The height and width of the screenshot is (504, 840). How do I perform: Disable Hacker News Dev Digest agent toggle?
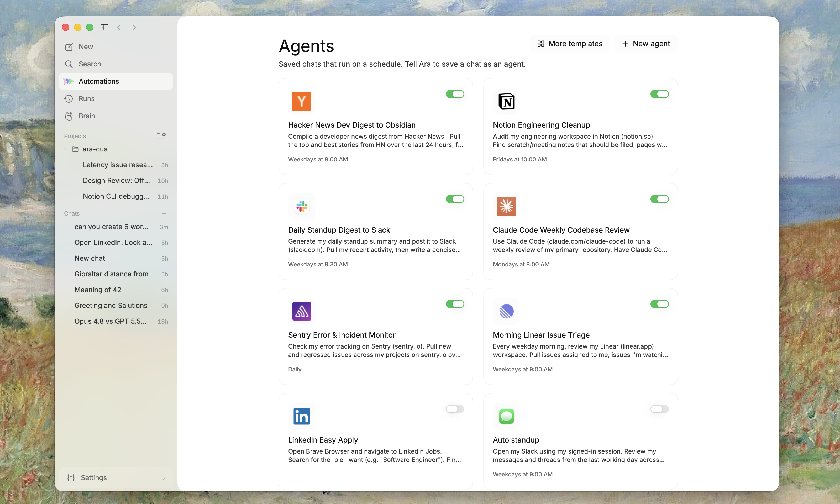[x=455, y=94]
